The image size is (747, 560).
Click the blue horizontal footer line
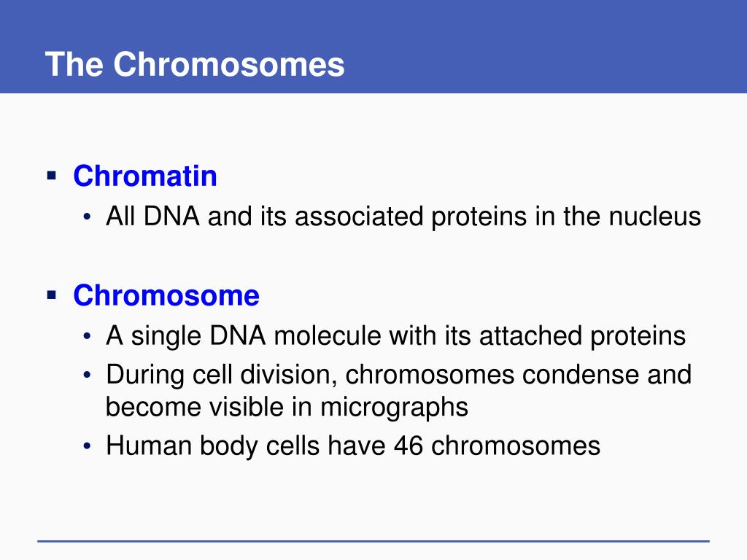point(373,541)
